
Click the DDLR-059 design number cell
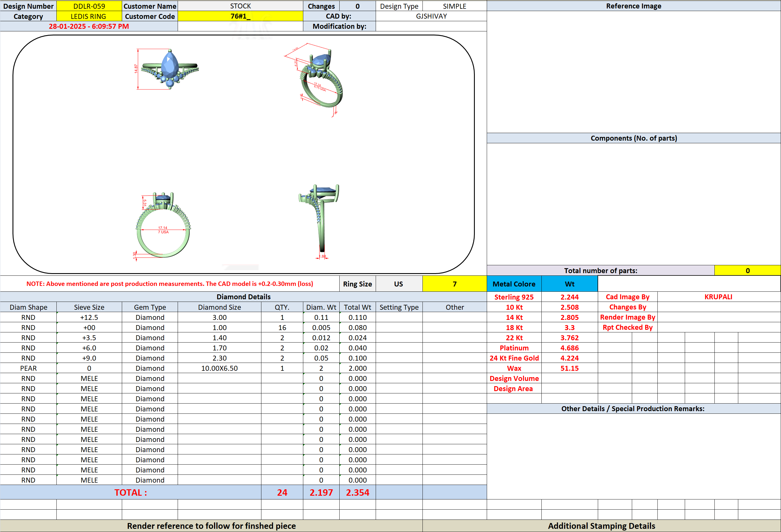[89, 6]
